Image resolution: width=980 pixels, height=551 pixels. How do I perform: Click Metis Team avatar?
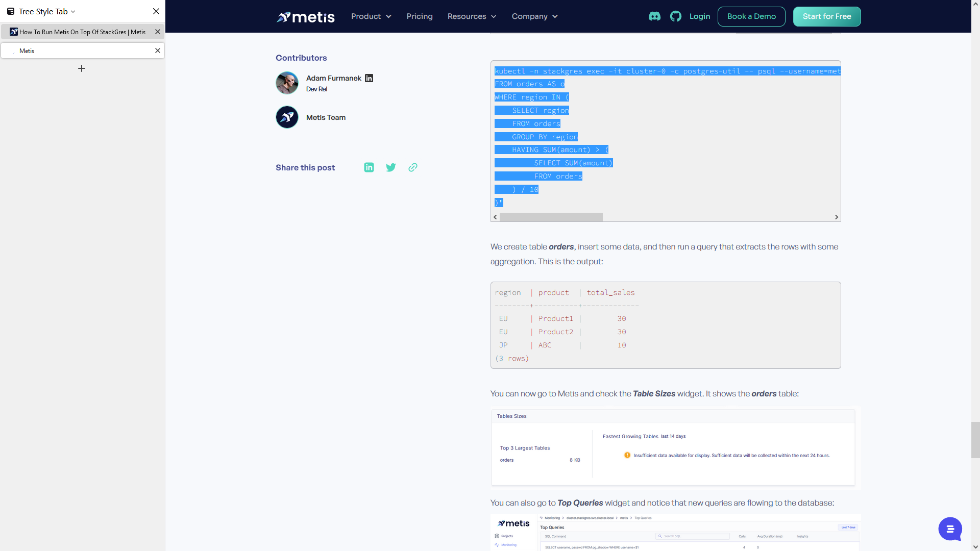(x=287, y=117)
